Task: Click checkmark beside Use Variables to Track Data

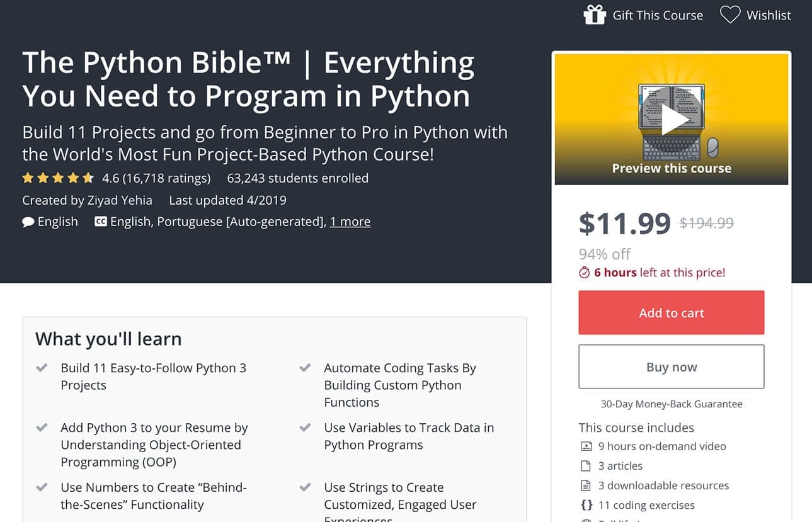Action: (x=305, y=428)
